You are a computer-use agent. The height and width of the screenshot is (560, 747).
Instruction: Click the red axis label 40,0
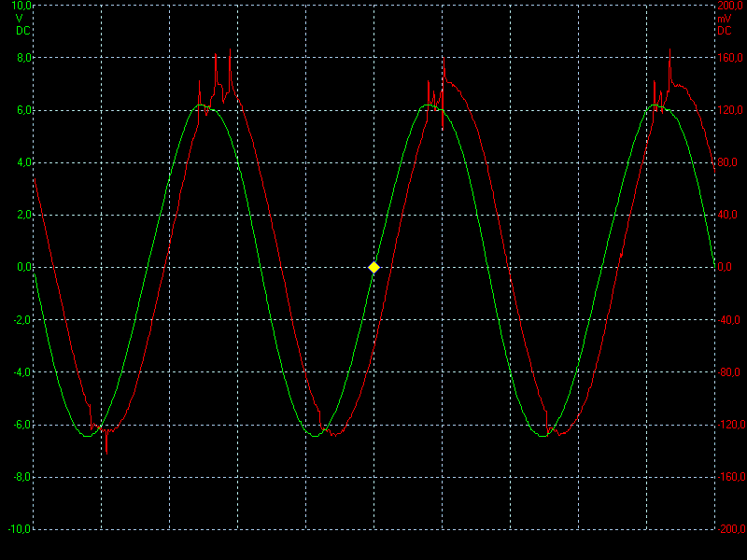point(727,215)
